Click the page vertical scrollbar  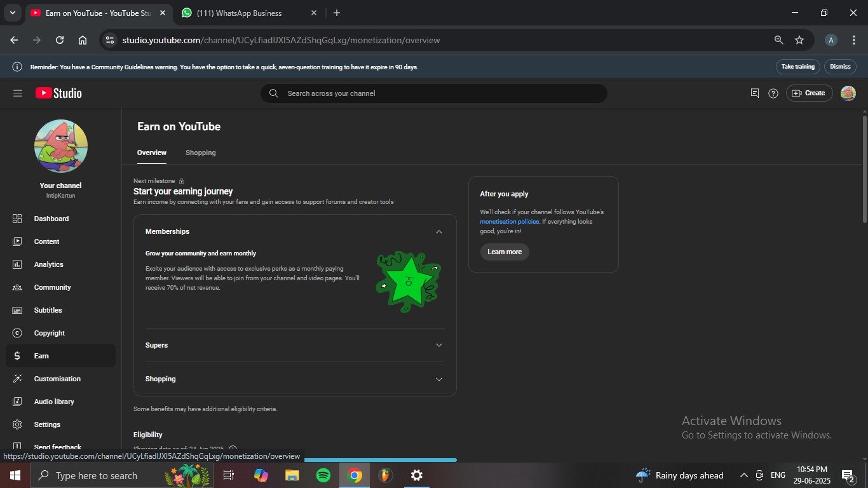(864, 168)
